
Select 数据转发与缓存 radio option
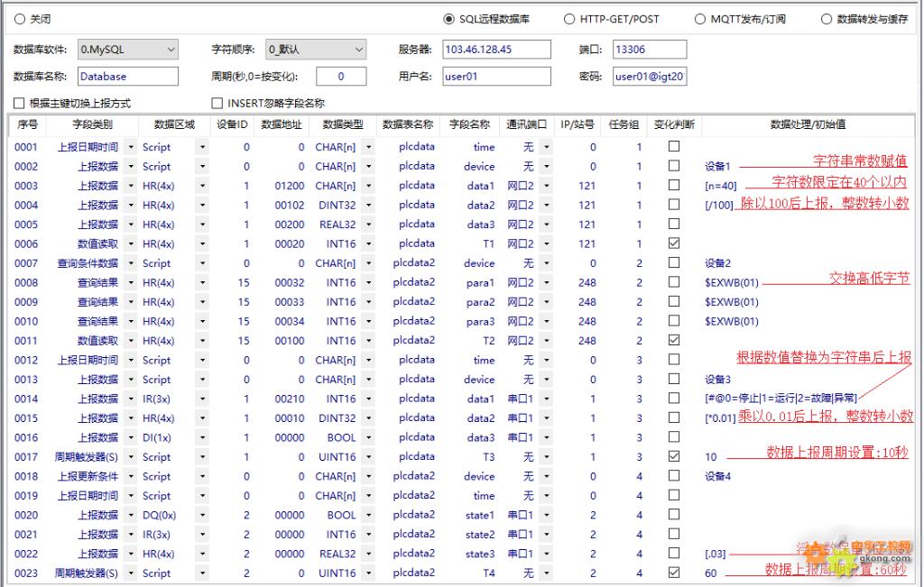[827, 20]
